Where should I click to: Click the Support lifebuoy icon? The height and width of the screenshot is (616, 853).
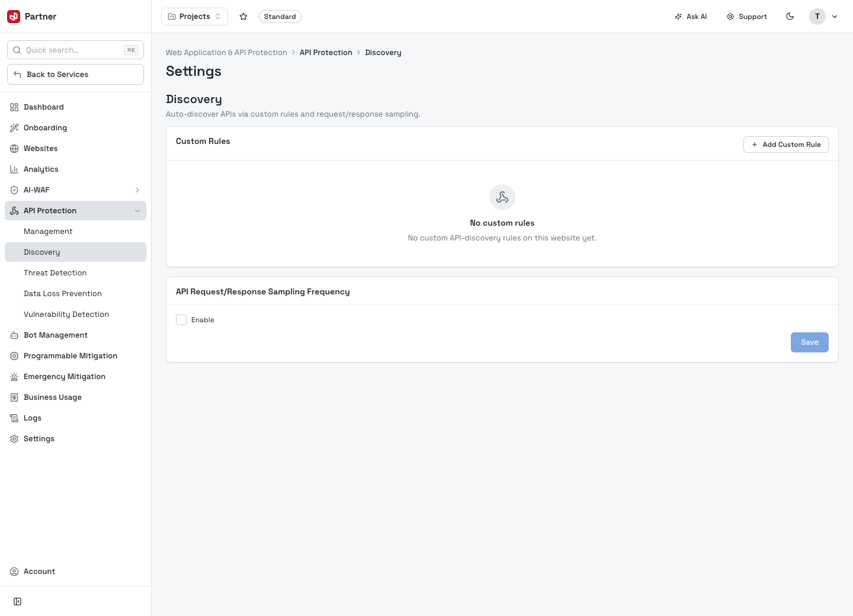(730, 17)
